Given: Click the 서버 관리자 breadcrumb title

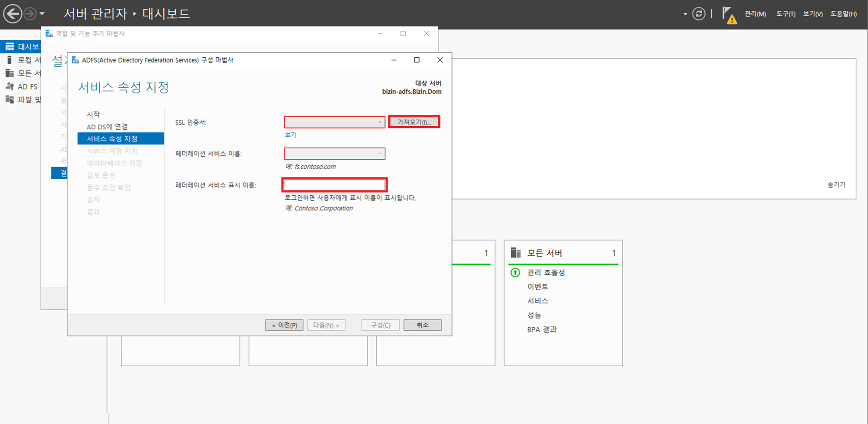Looking at the screenshot, I should tap(95, 14).
